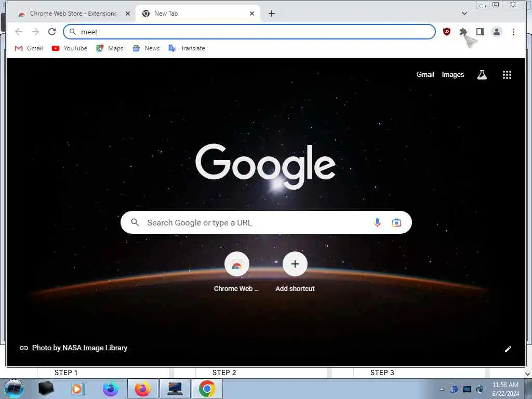Open the Windows Start button
Image resolution: width=532 pixels, height=399 pixels.
tap(14, 389)
